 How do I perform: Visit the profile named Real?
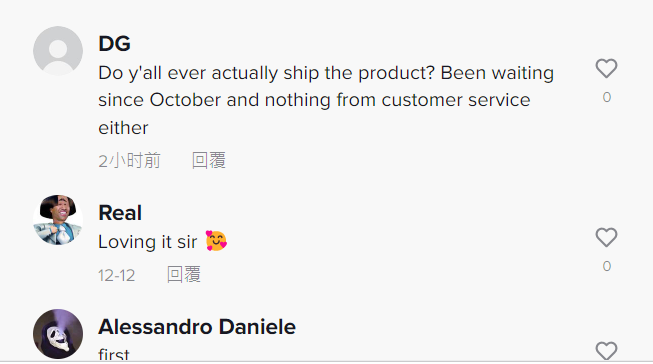120,213
